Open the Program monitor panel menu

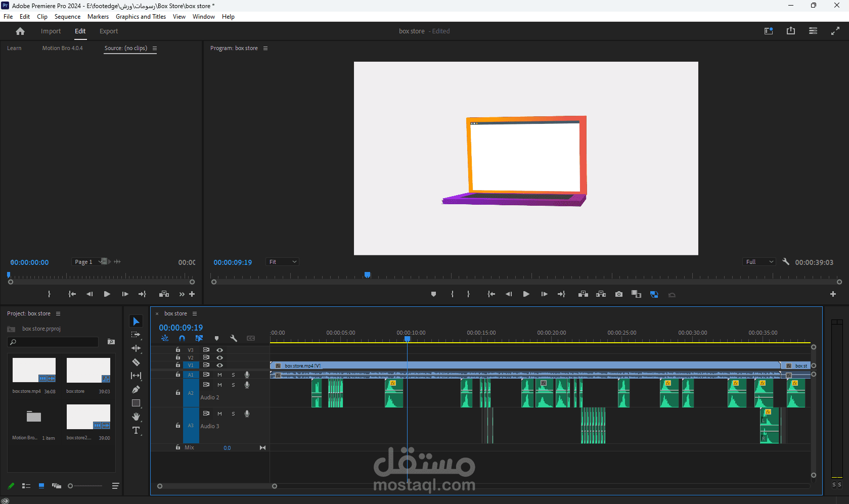point(265,49)
